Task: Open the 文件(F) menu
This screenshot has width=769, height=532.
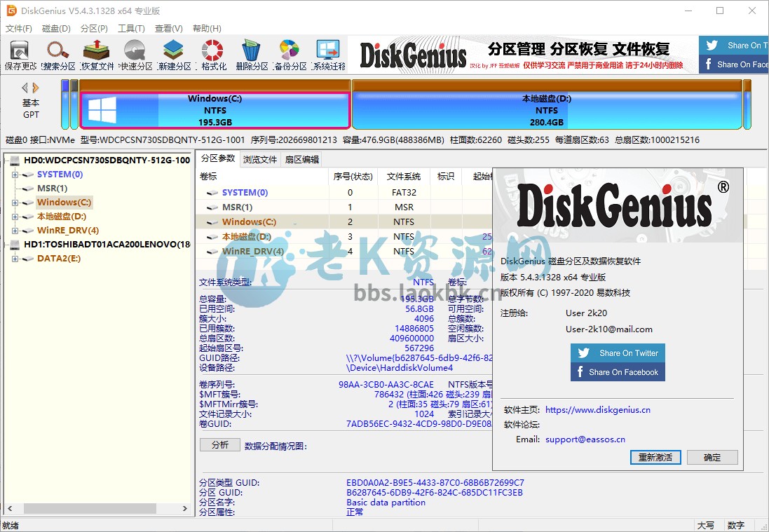Action: pyautogui.click(x=19, y=29)
